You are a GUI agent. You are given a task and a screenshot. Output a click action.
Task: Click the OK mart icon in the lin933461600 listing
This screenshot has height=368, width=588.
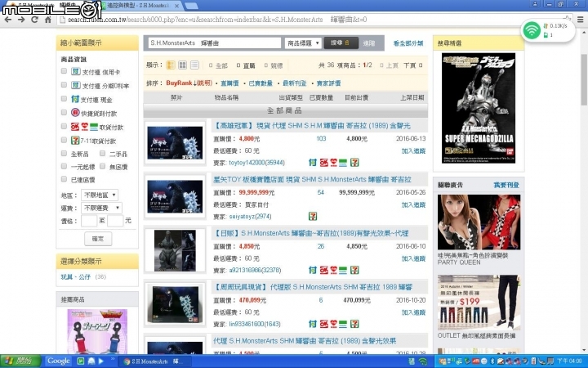click(x=324, y=324)
